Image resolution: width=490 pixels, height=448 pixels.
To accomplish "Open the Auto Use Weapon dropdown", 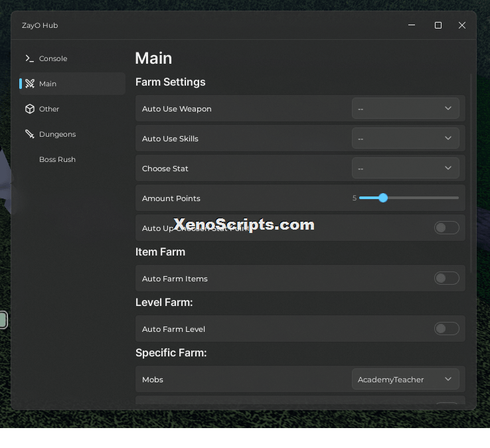I will (405, 108).
